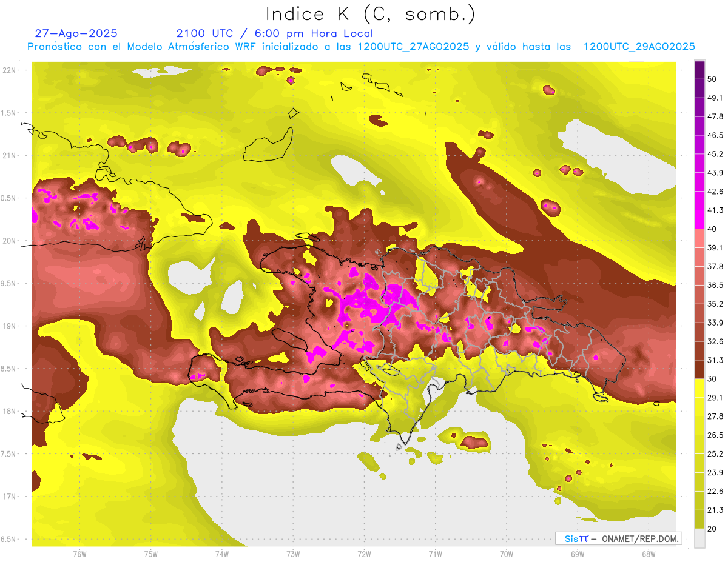Click the '29.1' colorbar label
Screen dimensions: 728x562
click(715, 397)
